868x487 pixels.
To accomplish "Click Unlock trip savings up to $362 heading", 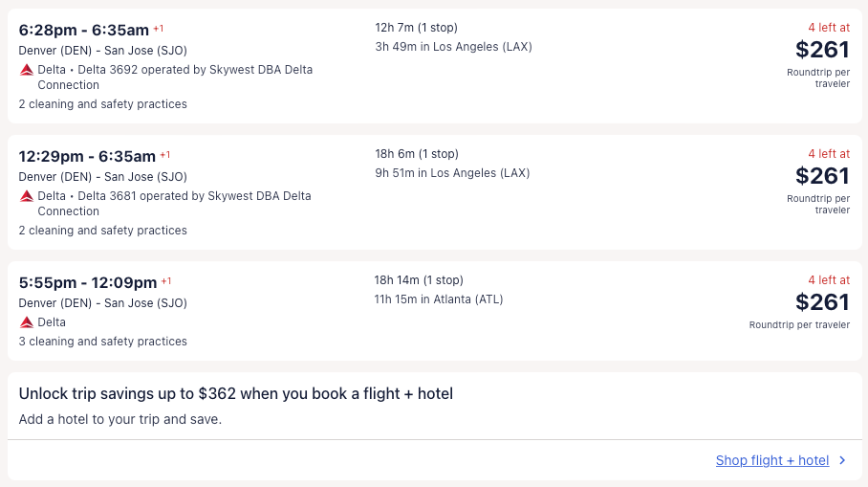I will point(235,393).
